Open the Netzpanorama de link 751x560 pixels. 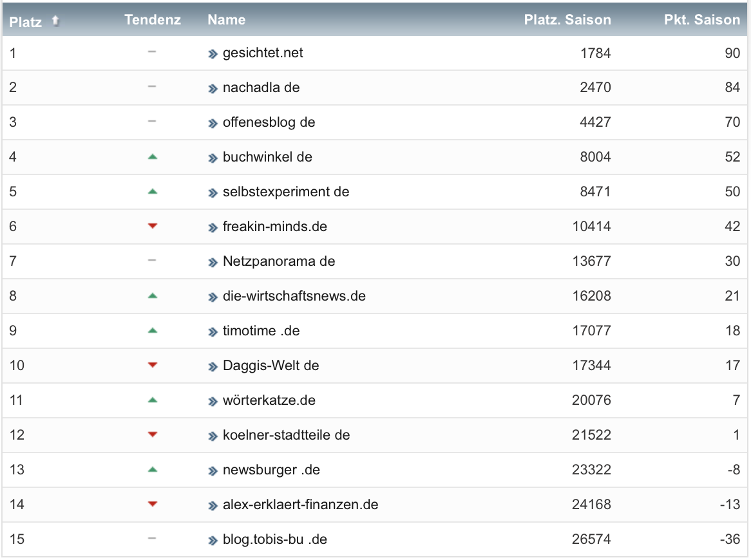tap(280, 261)
